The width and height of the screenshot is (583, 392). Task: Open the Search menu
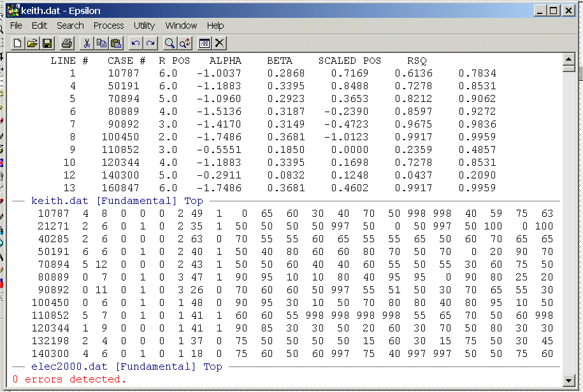[70, 25]
